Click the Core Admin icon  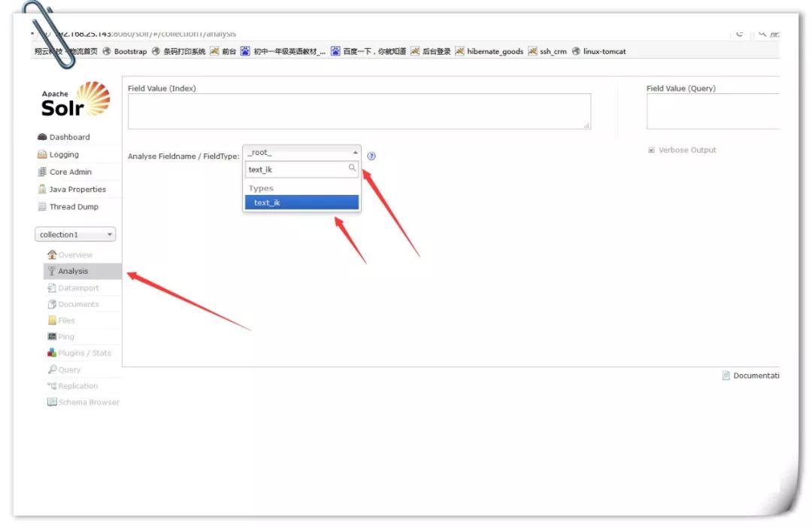(x=43, y=172)
